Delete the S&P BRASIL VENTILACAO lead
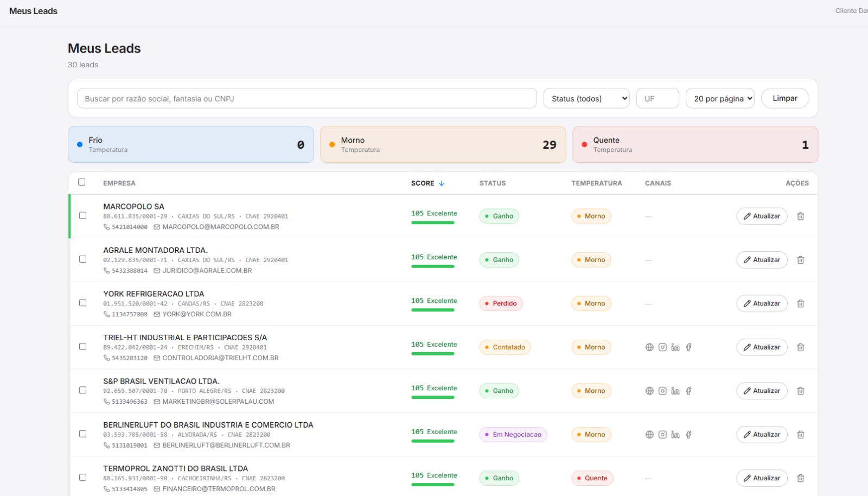868x496 pixels. 800,391
